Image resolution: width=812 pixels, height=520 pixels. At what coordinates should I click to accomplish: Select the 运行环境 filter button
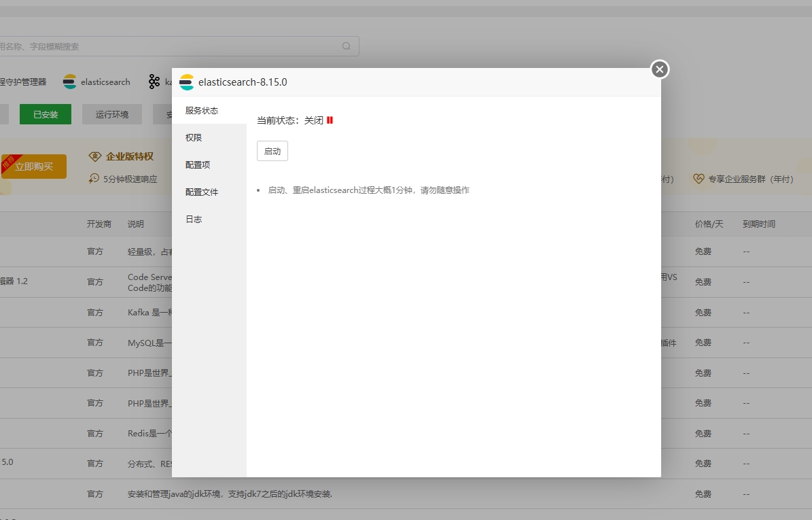pos(112,114)
